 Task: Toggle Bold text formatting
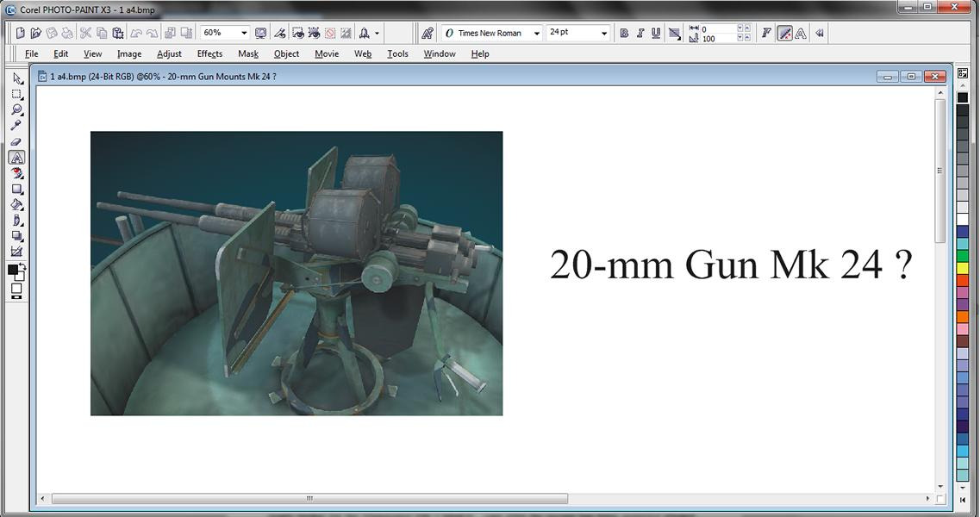tap(624, 33)
